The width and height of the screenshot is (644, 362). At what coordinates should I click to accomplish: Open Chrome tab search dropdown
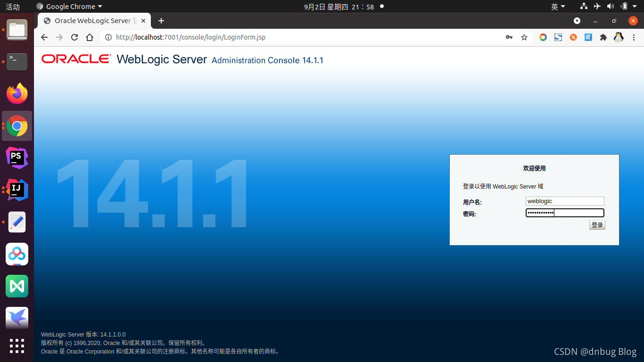click(x=577, y=21)
